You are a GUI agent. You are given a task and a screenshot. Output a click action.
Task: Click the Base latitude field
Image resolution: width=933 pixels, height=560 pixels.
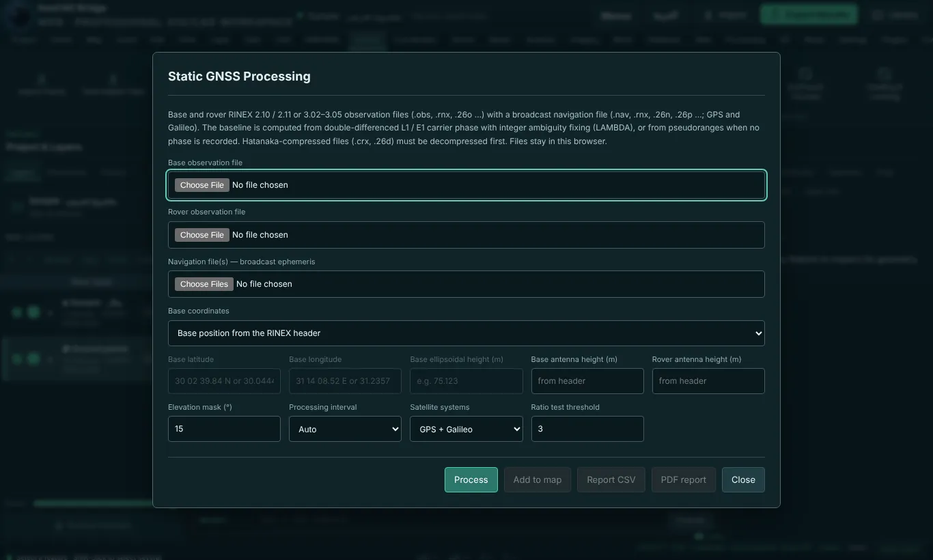(x=224, y=381)
